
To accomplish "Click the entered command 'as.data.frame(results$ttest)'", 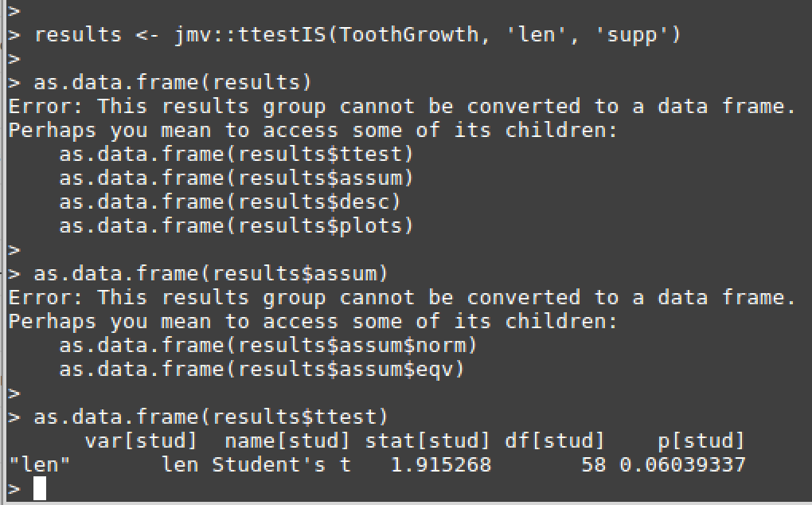I will point(211,417).
